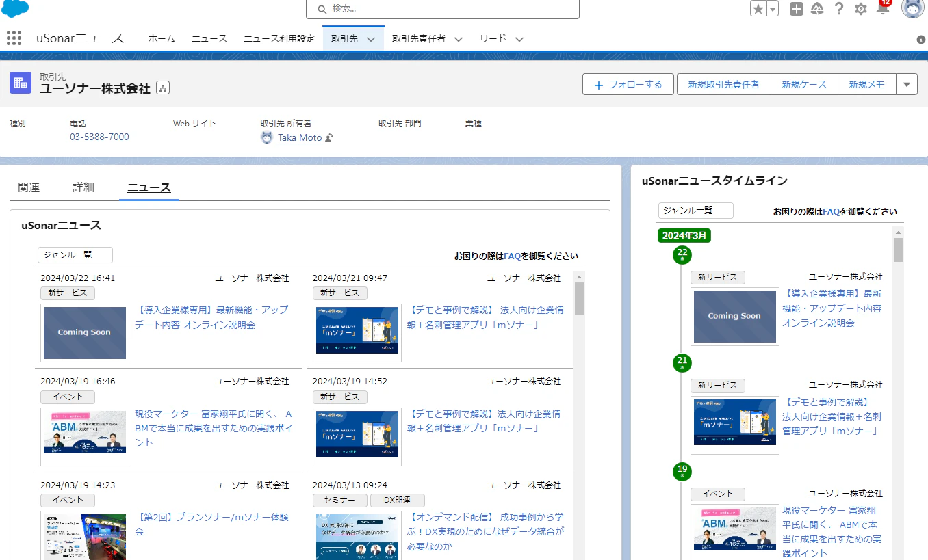Open the 取引先責任者 navigation tab
The width and height of the screenshot is (928, 560).
(x=419, y=39)
